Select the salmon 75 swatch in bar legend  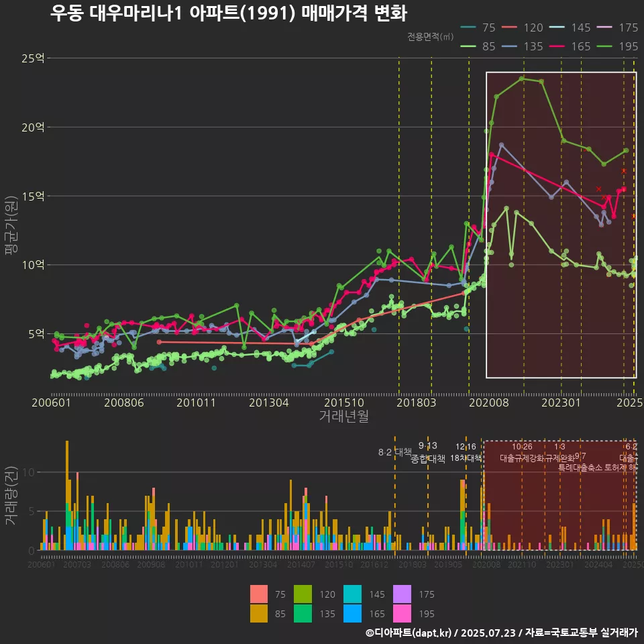[x=259, y=594]
